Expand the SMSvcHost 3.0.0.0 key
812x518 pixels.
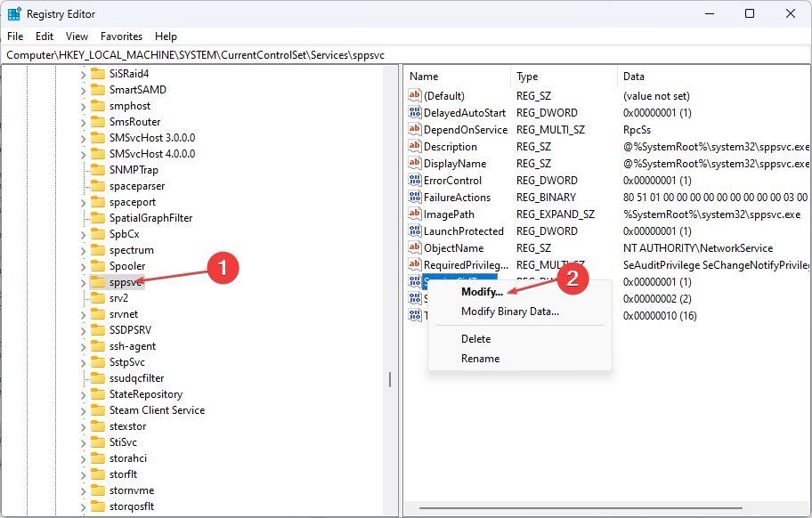point(83,139)
